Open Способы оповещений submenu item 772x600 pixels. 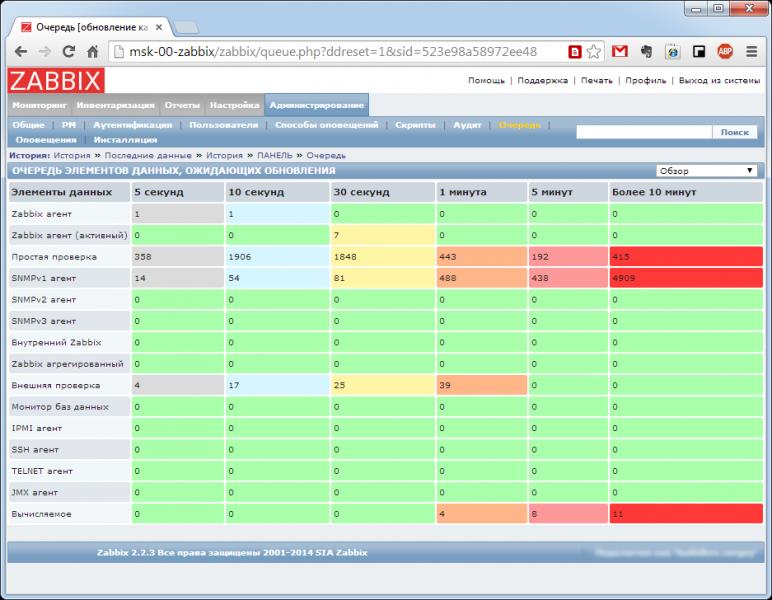[x=326, y=125]
